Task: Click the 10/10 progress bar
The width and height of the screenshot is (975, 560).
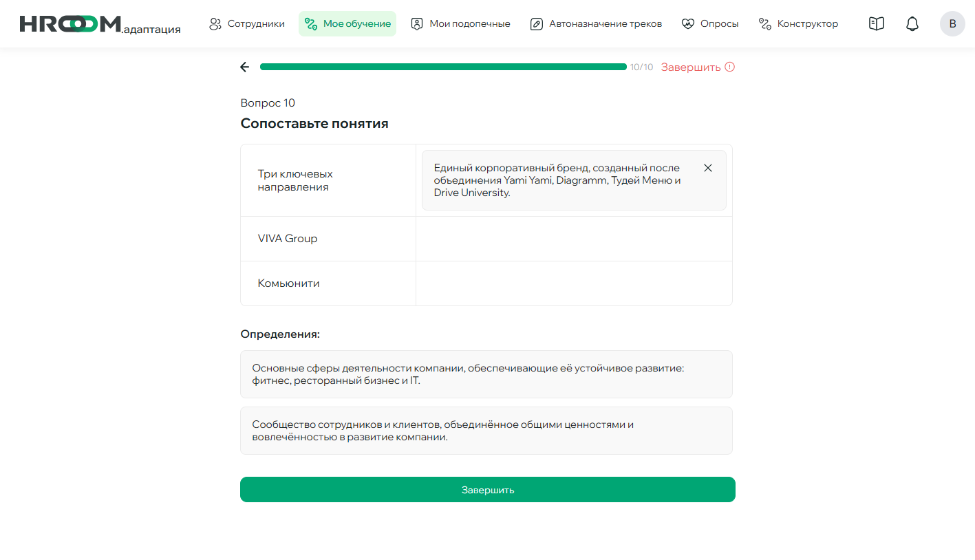Action: (x=444, y=67)
